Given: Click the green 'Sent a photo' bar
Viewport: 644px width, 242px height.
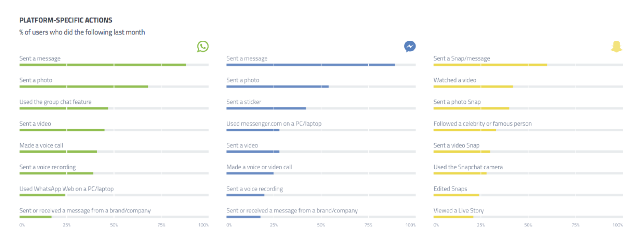Looking at the screenshot, I should (83, 86).
